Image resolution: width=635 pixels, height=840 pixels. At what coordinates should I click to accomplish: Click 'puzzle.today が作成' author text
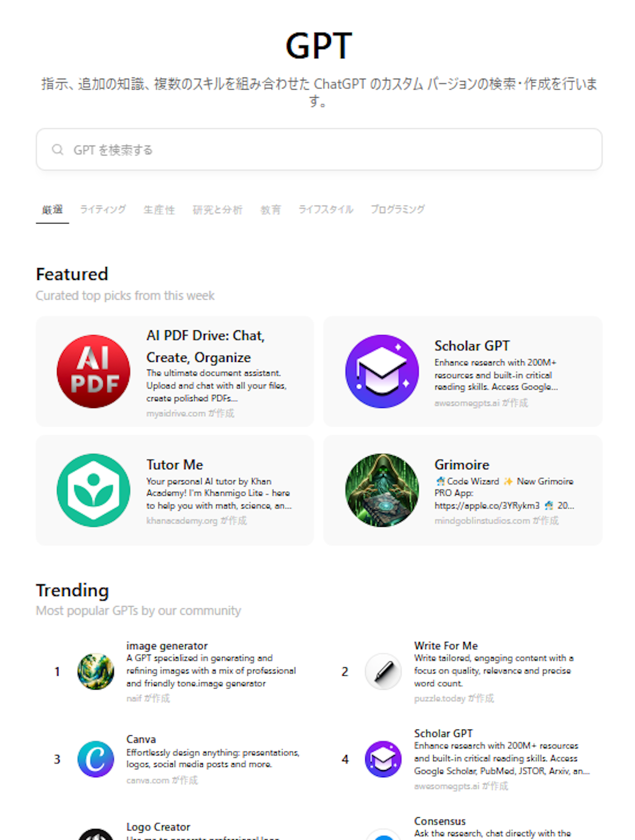tap(454, 698)
